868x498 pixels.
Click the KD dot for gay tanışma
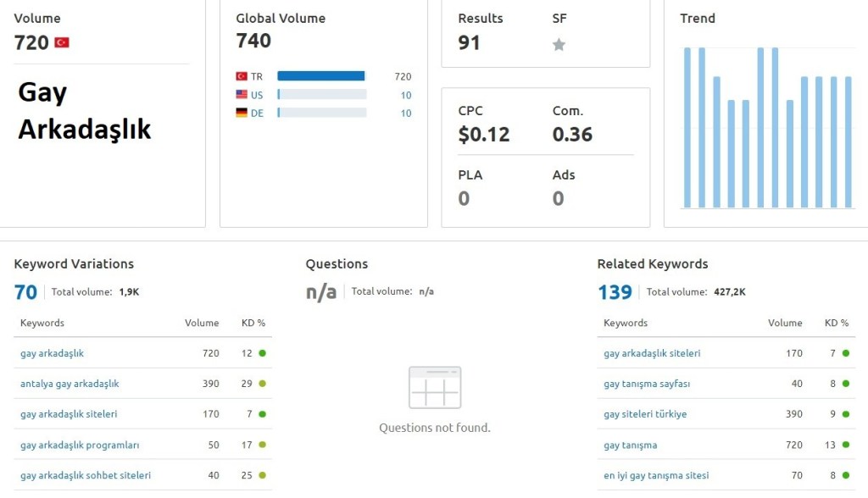[x=846, y=445]
